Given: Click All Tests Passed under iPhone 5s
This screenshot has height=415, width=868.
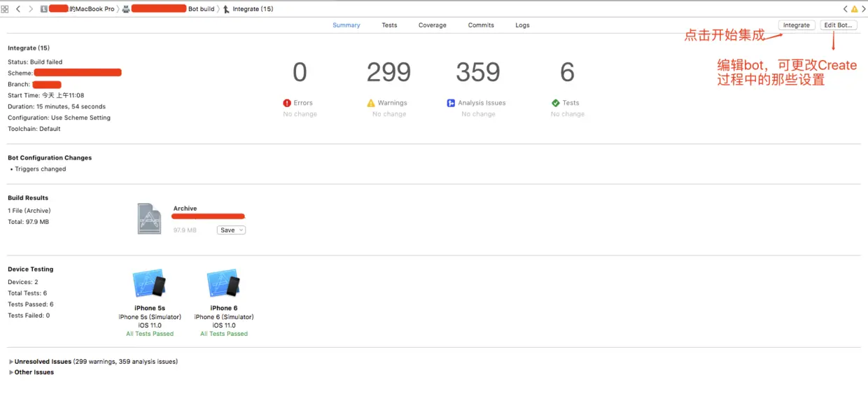Looking at the screenshot, I should [150, 334].
